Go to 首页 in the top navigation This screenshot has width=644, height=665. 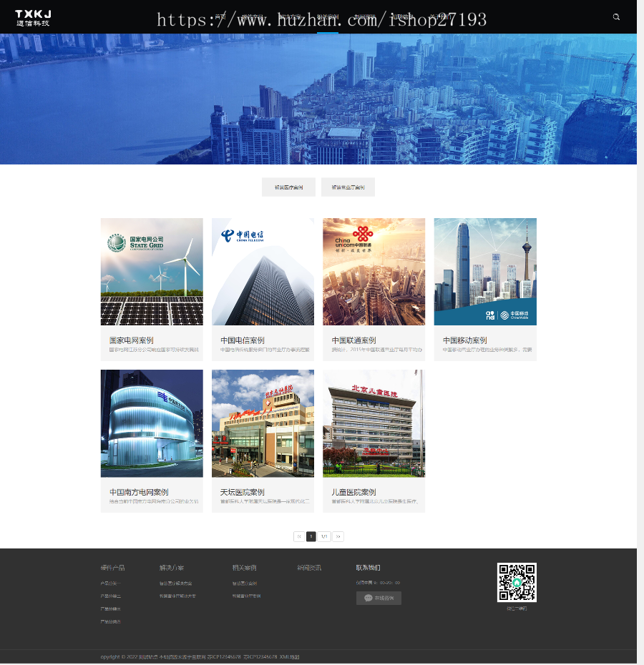coord(220,17)
